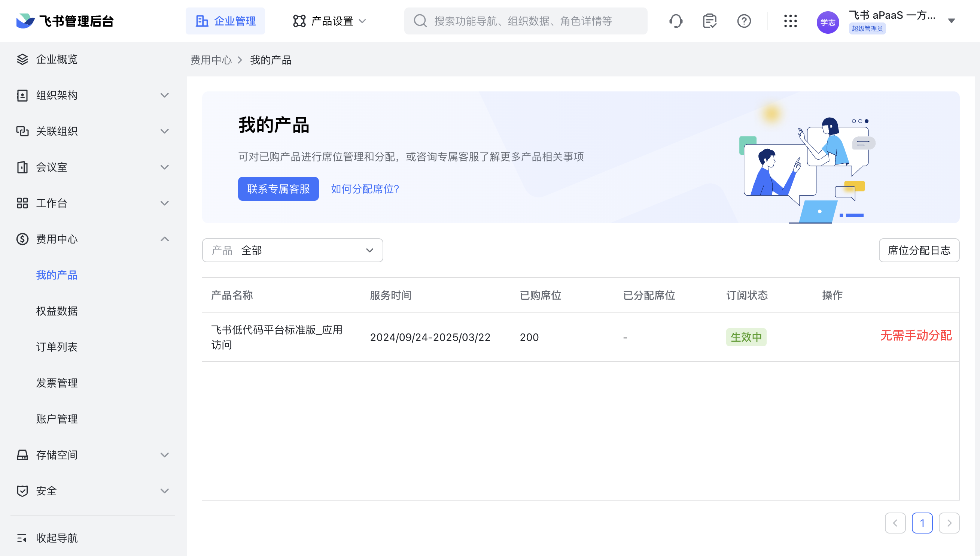
Task: Click the 组织架构 contact card icon
Action: point(22,95)
